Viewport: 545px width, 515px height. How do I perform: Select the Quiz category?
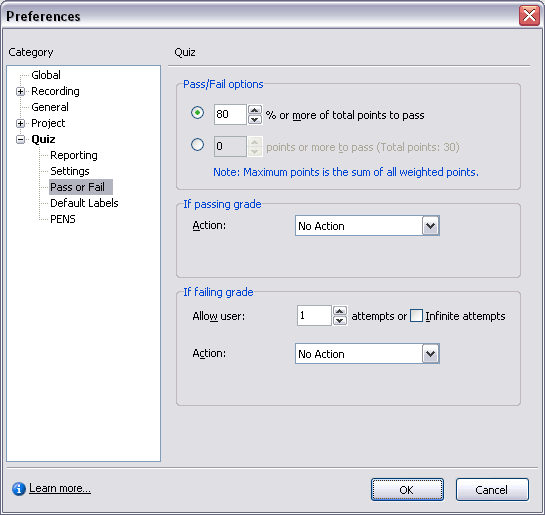click(43, 139)
